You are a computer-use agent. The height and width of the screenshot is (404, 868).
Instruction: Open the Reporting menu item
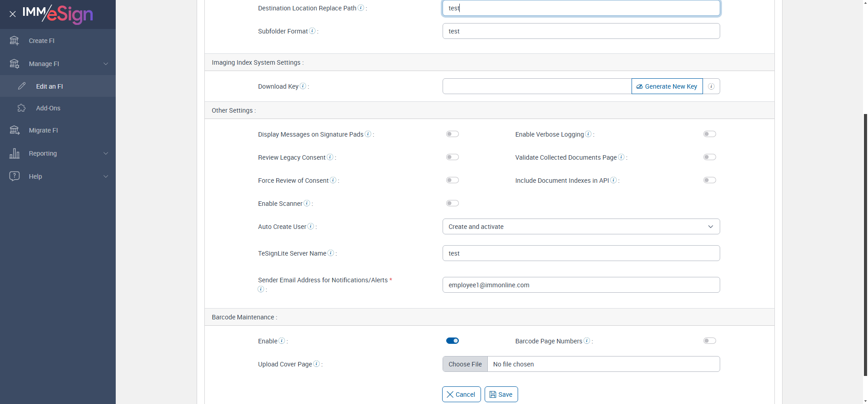[43, 153]
